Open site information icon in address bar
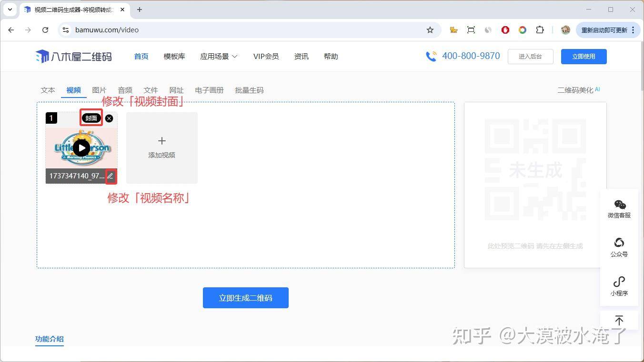This screenshot has height=362, width=644. 66,29
